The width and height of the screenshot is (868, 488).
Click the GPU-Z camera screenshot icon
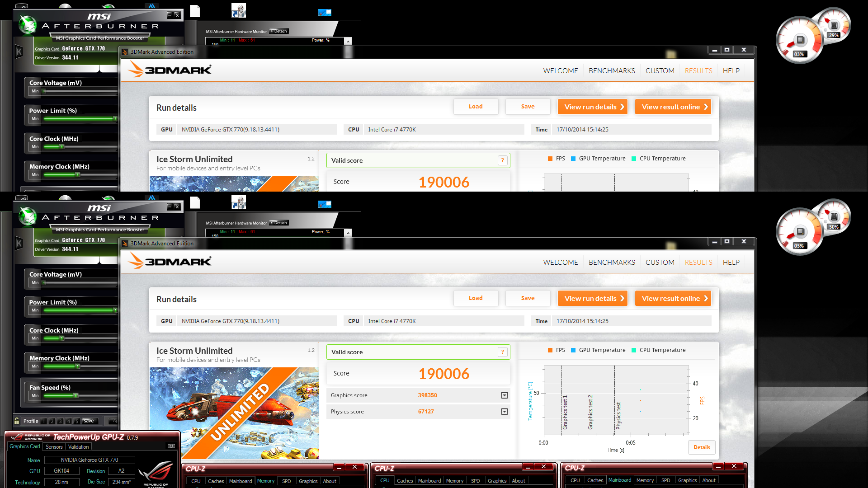coord(171,446)
